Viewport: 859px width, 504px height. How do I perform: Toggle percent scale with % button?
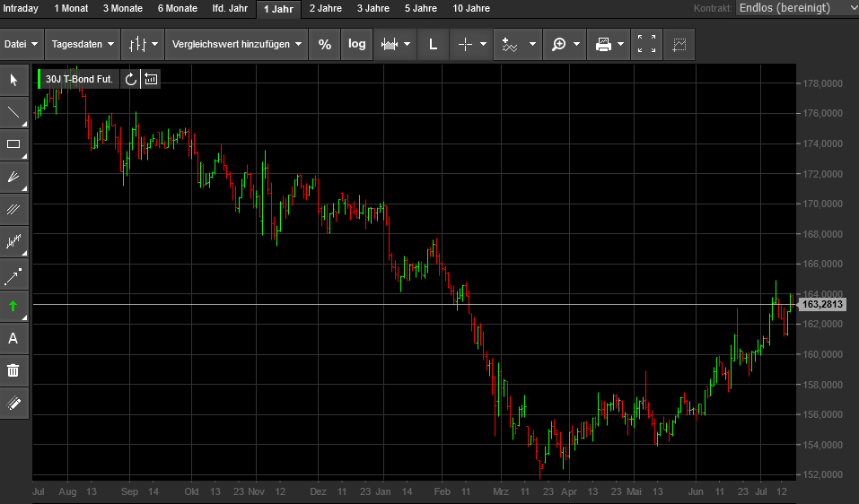325,44
